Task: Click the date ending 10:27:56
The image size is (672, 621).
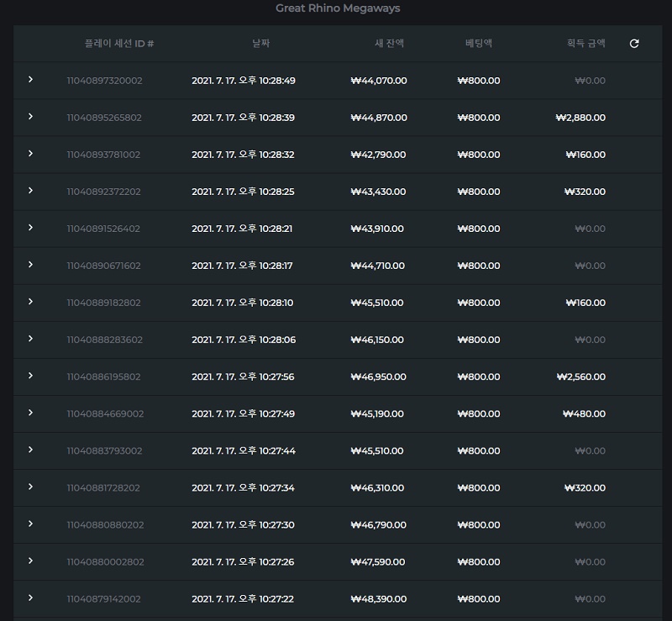Action: point(243,376)
